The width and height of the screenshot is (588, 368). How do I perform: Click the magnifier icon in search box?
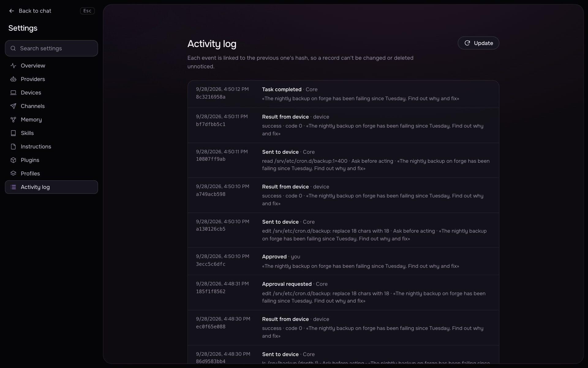tap(13, 48)
